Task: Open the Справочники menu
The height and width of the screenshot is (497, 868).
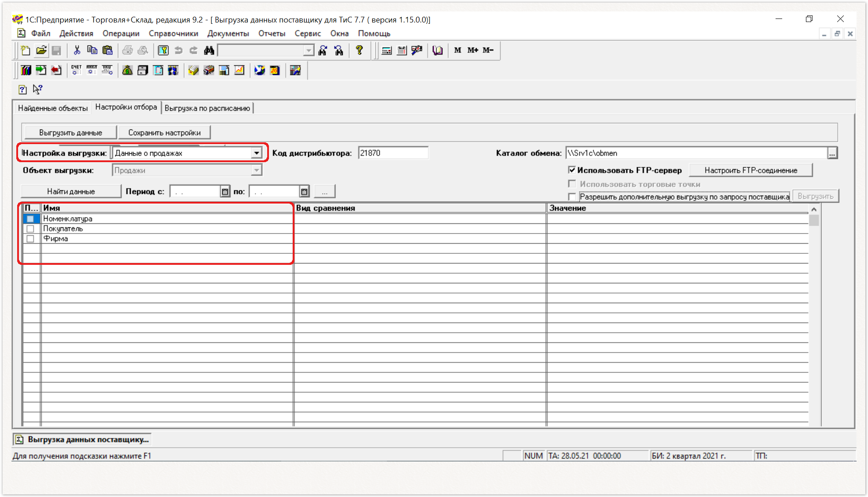Action: pos(173,33)
